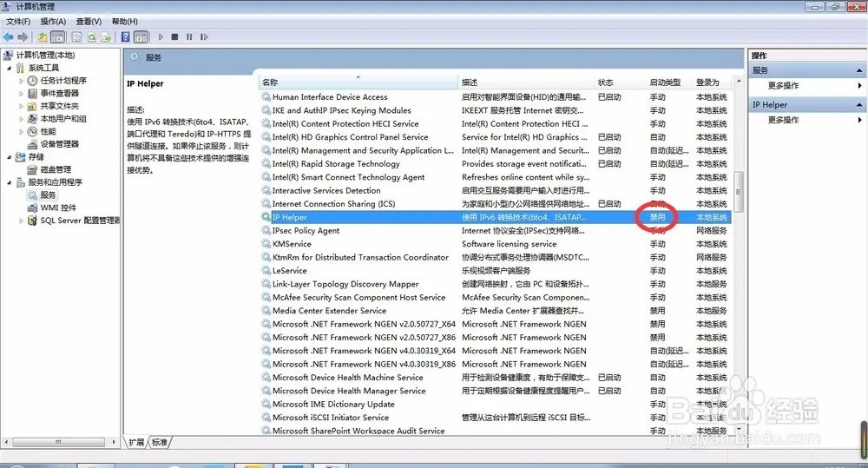This screenshot has height=468, width=868.
Task: Select Internet Connection Sharing (ICS) service
Action: 496,204
